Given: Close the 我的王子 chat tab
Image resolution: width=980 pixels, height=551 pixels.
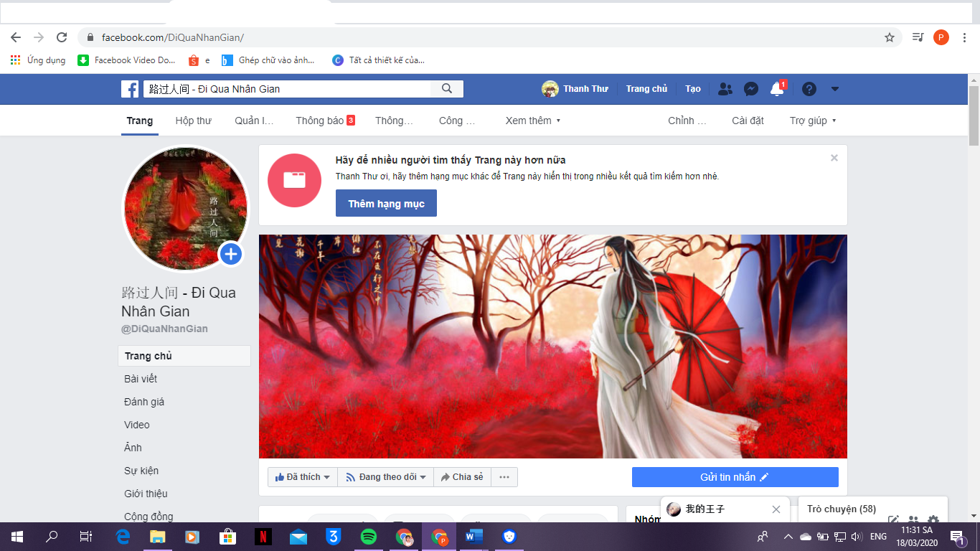Looking at the screenshot, I should tap(776, 509).
